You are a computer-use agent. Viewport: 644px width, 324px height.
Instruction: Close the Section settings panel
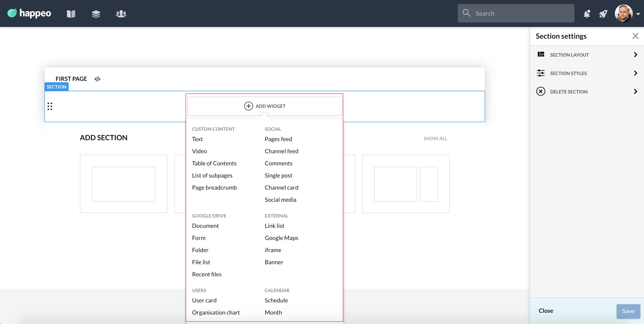coord(635,36)
